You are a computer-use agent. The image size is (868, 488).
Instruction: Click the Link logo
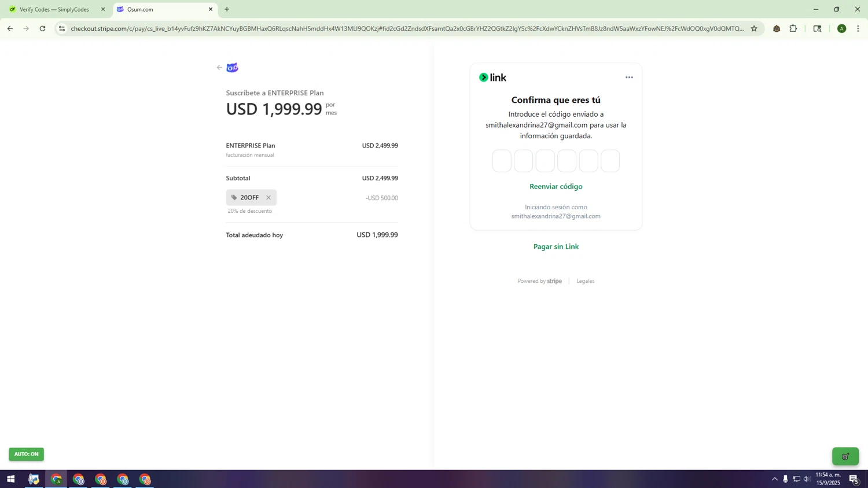point(492,77)
